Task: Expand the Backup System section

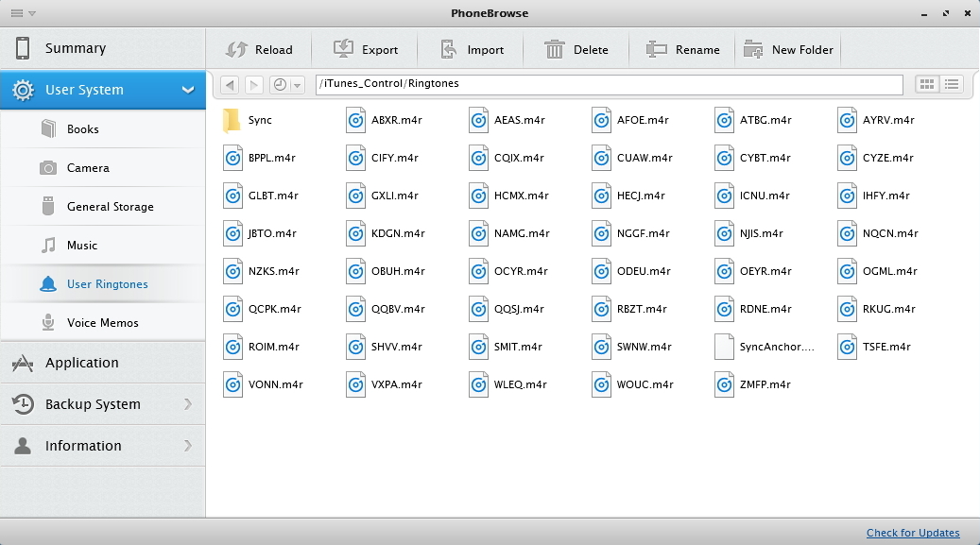Action: pyautogui.click(x=188, y=404)
